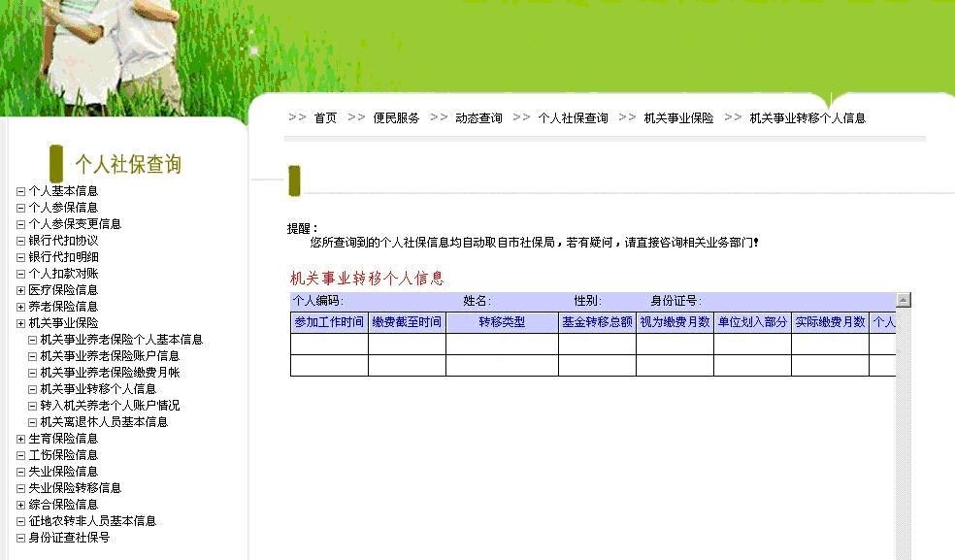Expand the 生育保险信息 node
The width and height of the screenshot is (955, 560).
coord(22,439)
